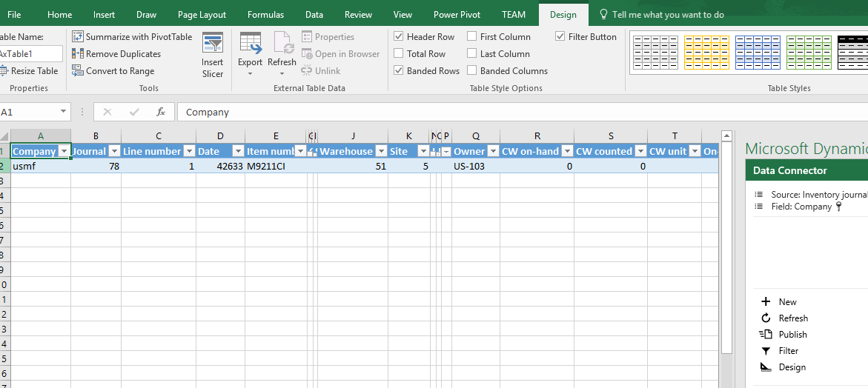The image size is (868, 388).
Task: Toggle the Banded Columns checkbox
Action: pos(472,71)
